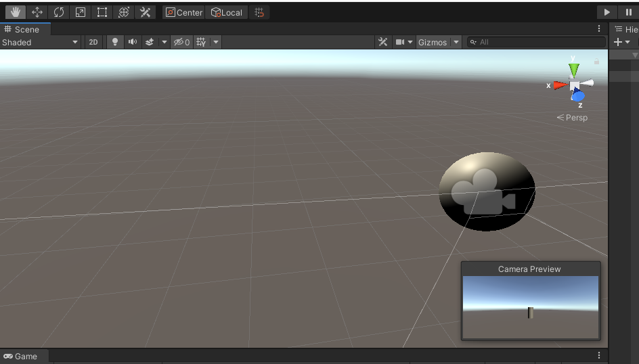Image resolution: width=639 pixels, height=364 pixels.
Task: Toggle scene grid visibility
Action: (201, 42)
